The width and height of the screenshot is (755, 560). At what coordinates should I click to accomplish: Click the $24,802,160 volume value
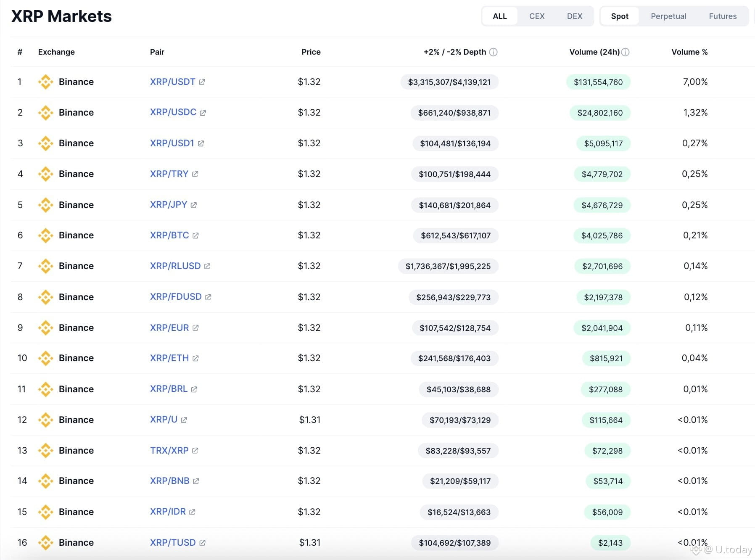click(600, 113)
